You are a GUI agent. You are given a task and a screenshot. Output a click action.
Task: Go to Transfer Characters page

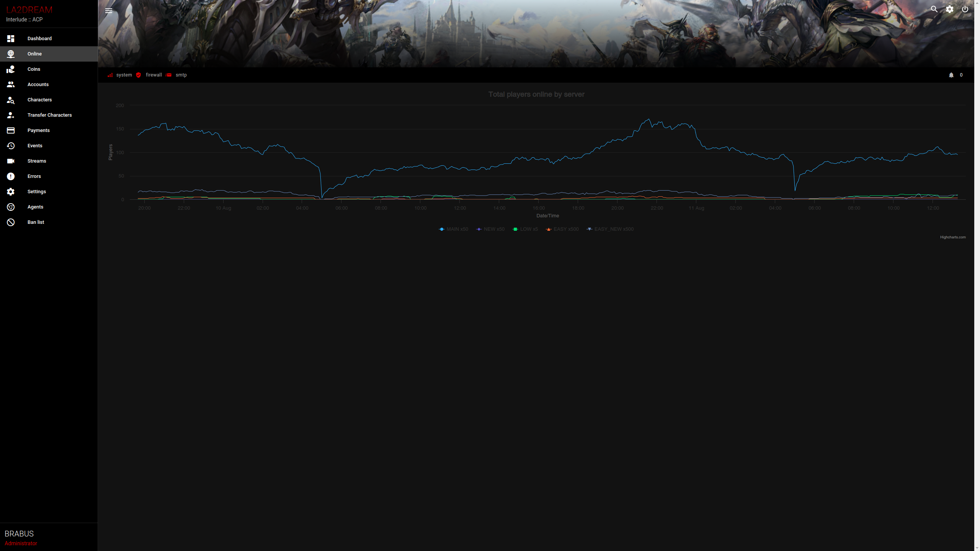(x=49, y=115)
